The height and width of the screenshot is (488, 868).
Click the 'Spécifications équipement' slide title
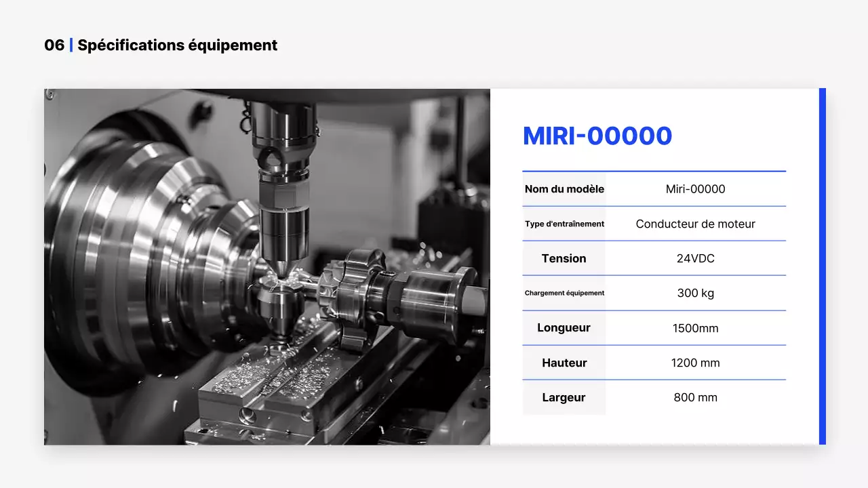coord(178,45)
